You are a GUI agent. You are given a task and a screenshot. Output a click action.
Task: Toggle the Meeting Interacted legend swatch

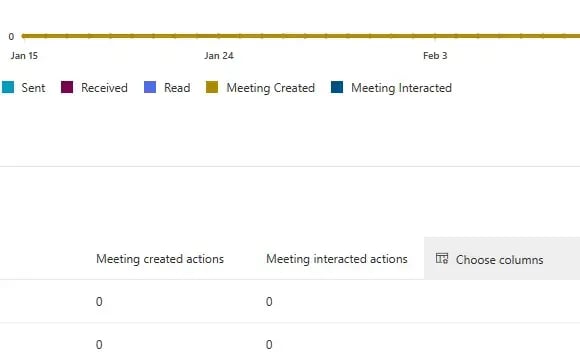pyautogui.click(x=337, y=87)
